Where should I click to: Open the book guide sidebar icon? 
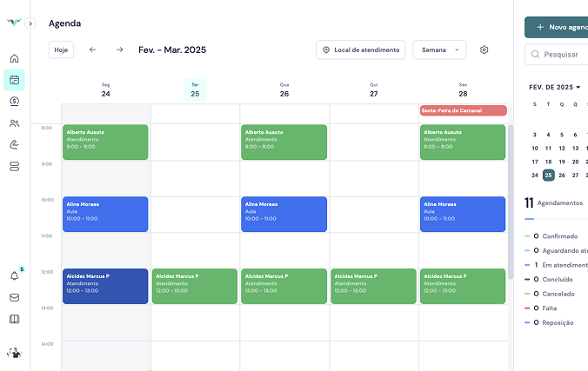click(14, 319)
